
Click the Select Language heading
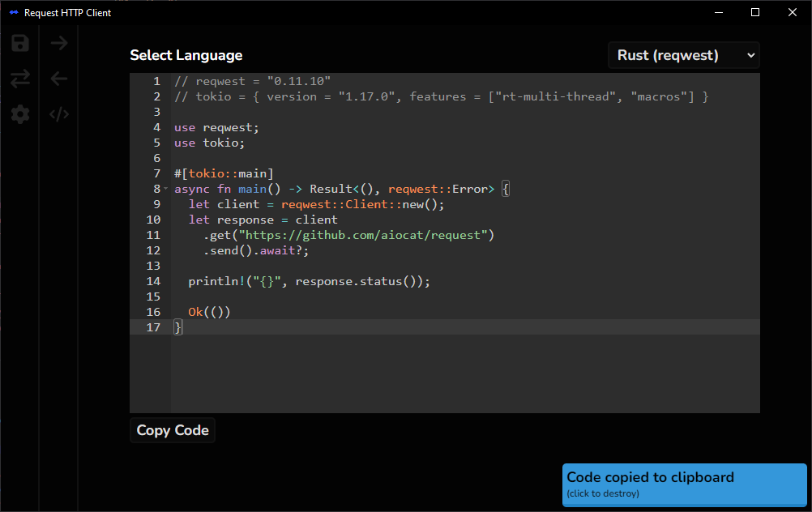(186, 55)
